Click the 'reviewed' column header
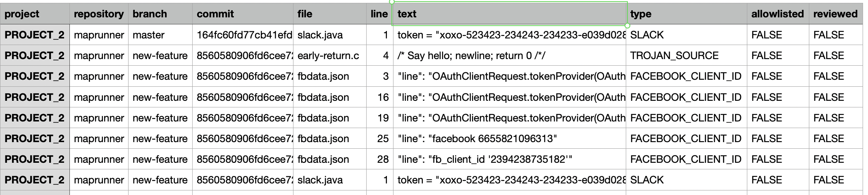 [x=835, y=14]
